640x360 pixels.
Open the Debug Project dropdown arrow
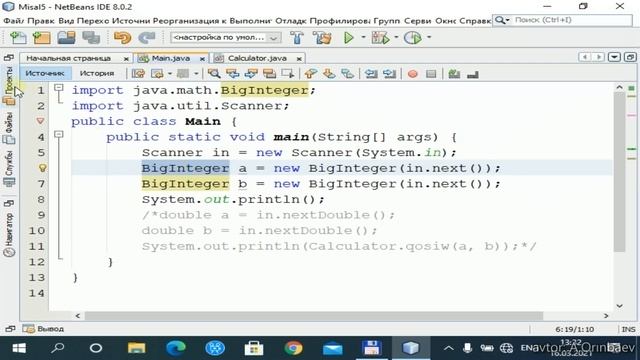(396, 37)
